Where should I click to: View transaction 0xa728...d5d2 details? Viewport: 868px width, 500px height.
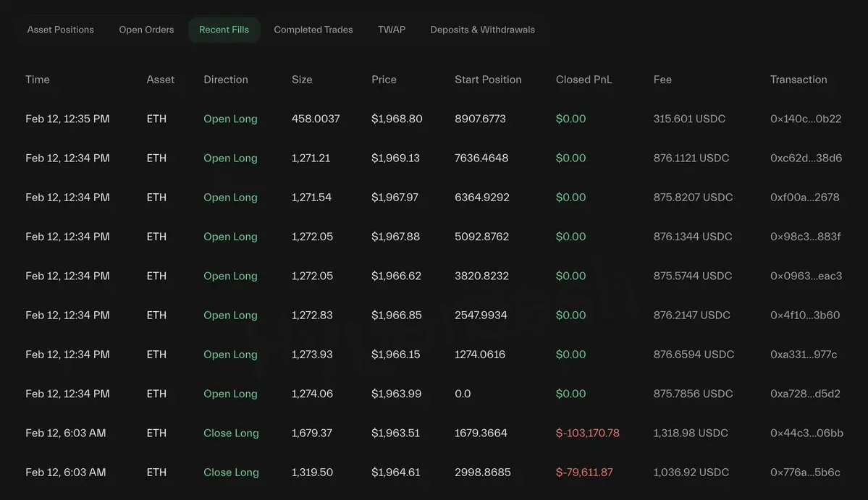click(x=805, y=394)
